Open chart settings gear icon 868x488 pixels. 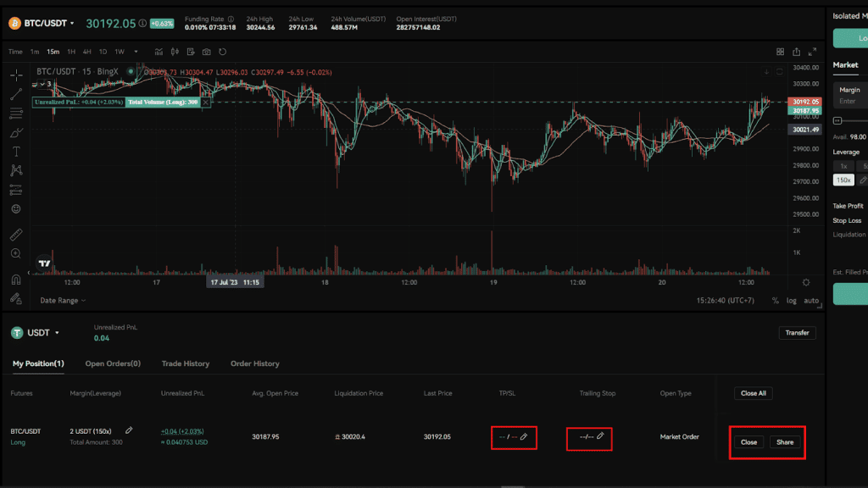coord(806,282)
